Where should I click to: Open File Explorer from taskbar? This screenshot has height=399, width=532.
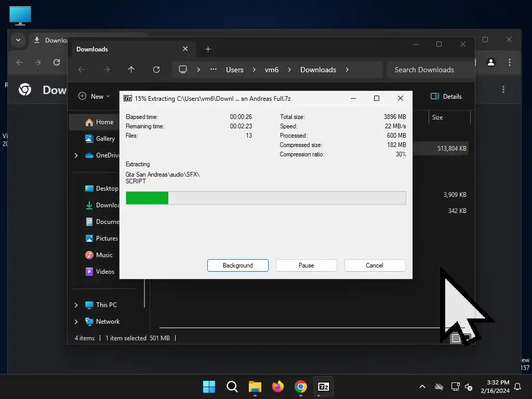click(x=255, y=387)
